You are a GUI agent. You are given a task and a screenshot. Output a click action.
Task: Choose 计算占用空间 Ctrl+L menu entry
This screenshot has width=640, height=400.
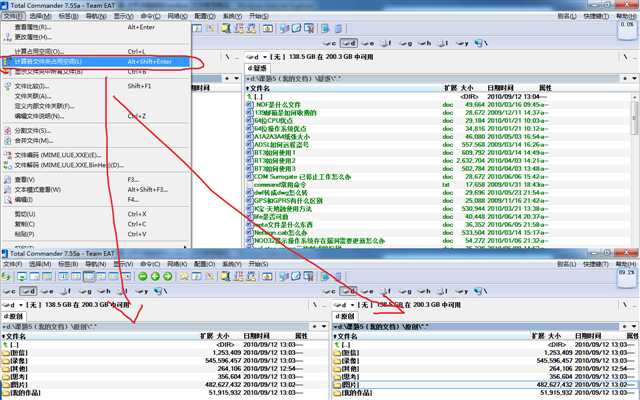coord(96,51)
